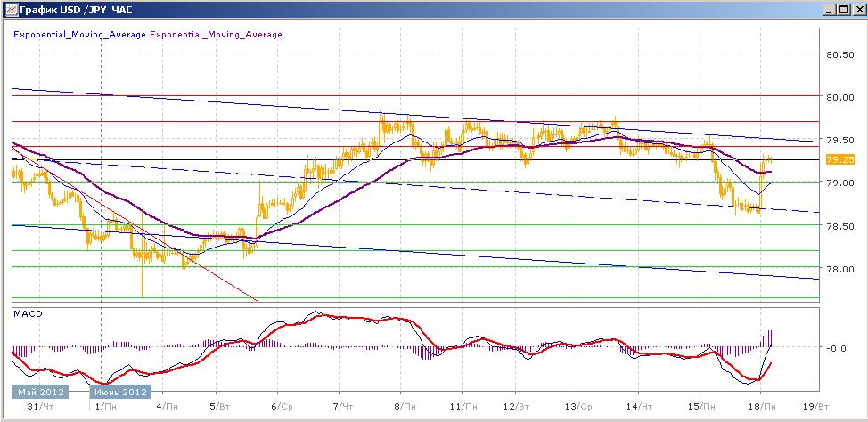Click the 80.50 price axis label
This screenshot has width=868, height=422.
pyautogui.click(x=839, y=54)
